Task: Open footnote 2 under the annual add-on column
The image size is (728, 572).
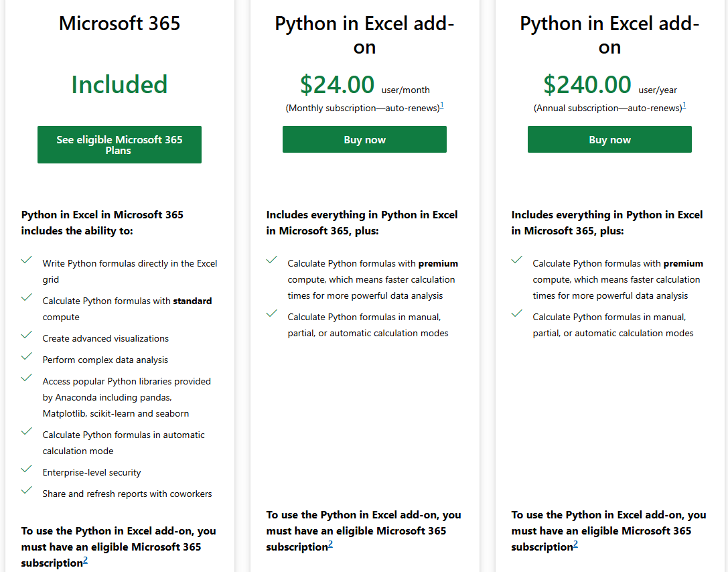Action: 576,544
